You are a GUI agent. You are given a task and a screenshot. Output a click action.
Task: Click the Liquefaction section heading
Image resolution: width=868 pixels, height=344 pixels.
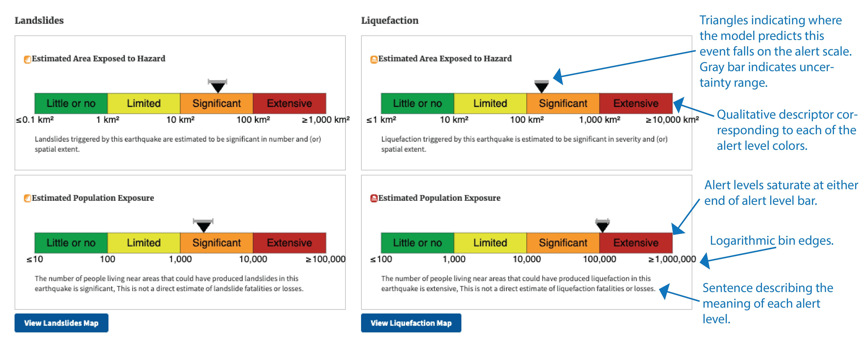click(390, 20)
